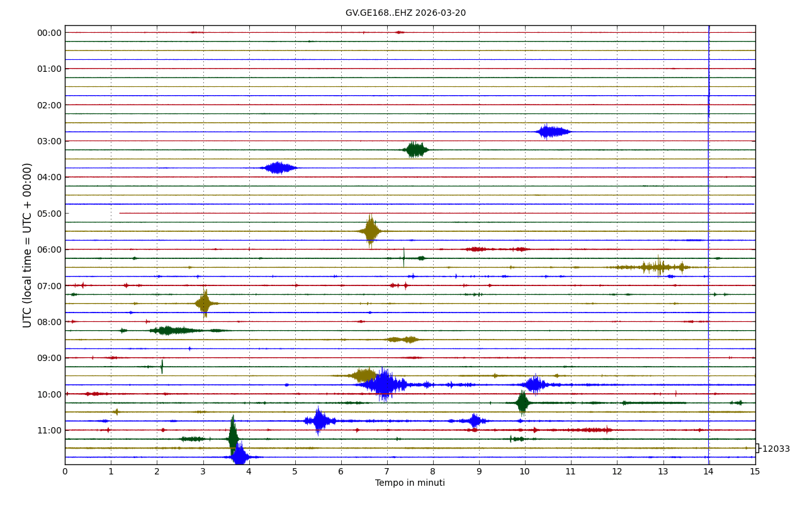Click the 0 tick label on the x-axis
The height and width of the screenshot is (516, 812).
pyautogui.click(x=65, y=471)
